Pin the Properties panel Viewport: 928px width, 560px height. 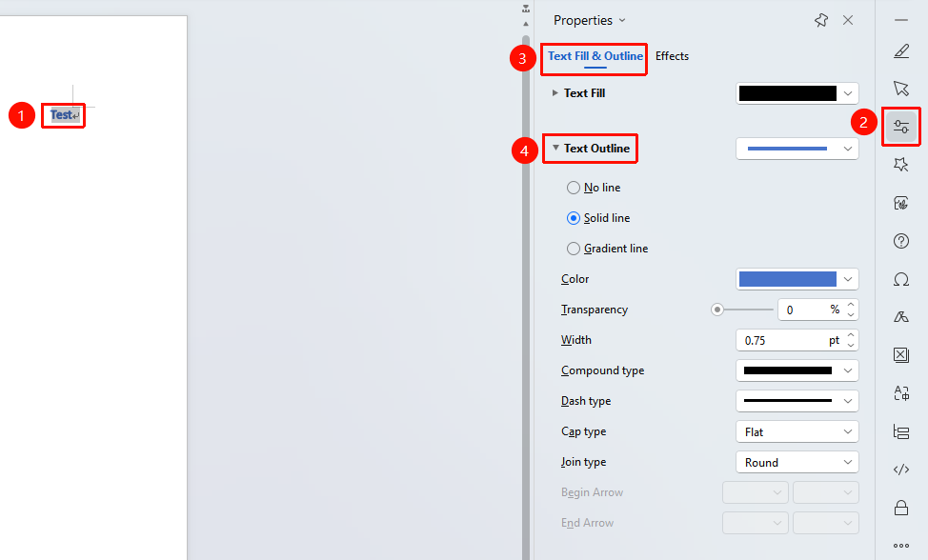[x=821, y=21]
